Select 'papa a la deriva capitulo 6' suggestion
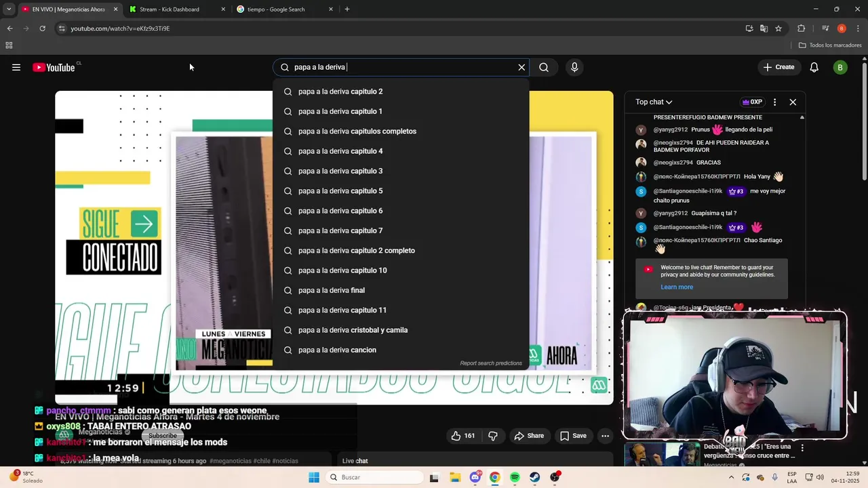 [x=401, y=211]
